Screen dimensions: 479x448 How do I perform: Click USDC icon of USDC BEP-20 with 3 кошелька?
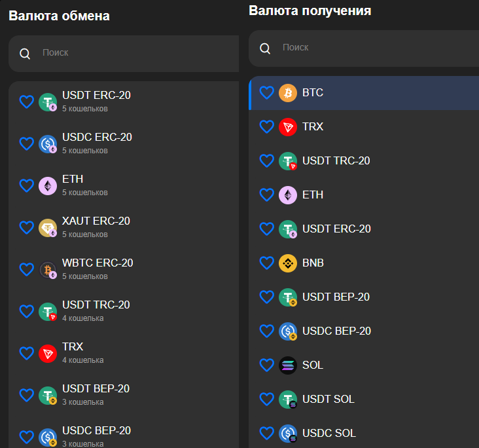point(48,438)
